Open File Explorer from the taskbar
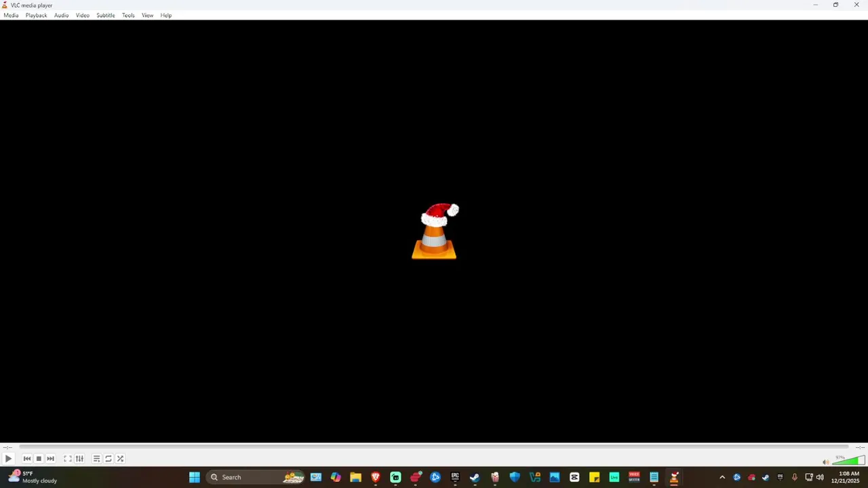Image resolution: width=868 pixels, height=488 pixels. click(355, 477)
